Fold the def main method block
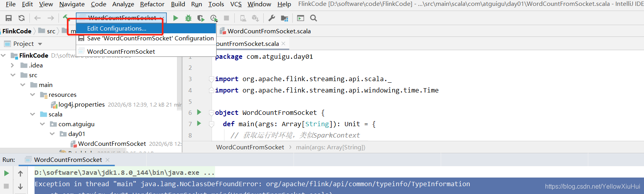 tap(212, 124)
